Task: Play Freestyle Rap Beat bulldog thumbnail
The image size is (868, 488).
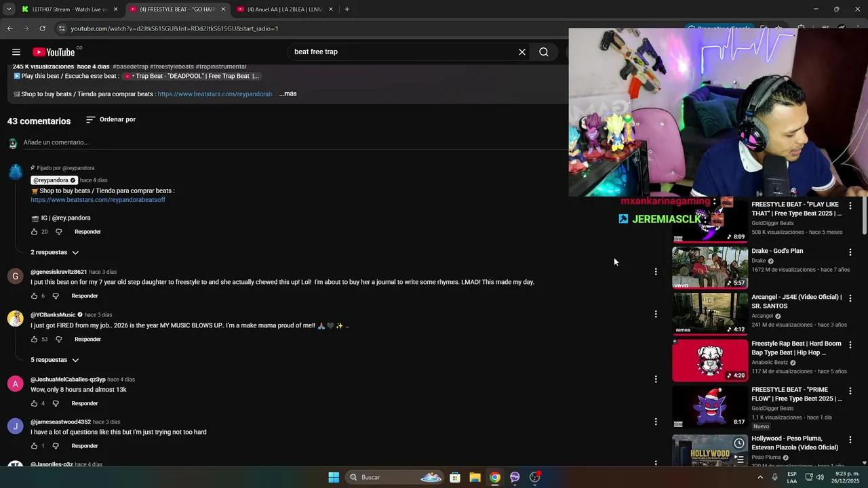Action: click(x=710, y=360)
